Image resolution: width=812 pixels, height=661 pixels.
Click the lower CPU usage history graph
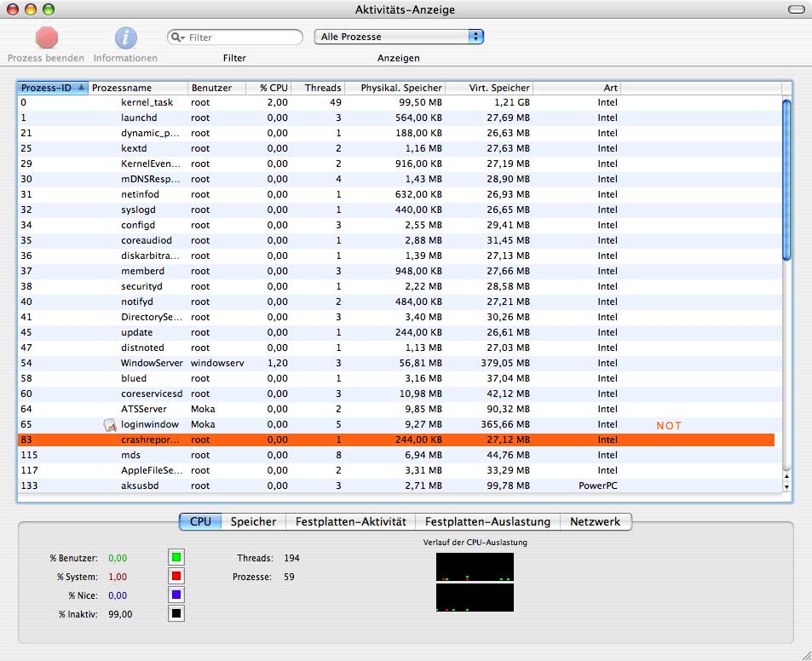point(475,597)
